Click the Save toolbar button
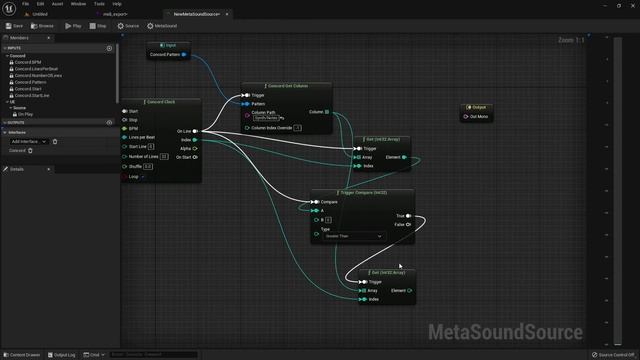 pos(14,26)
